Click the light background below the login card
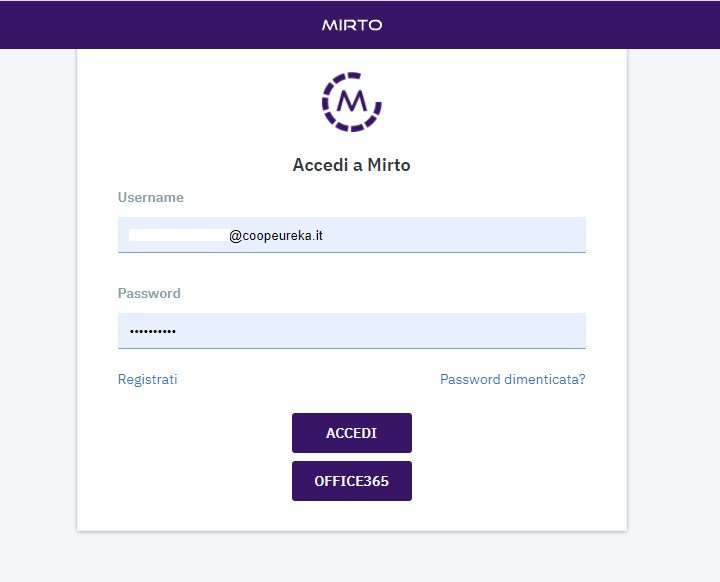 click(352, 558)
